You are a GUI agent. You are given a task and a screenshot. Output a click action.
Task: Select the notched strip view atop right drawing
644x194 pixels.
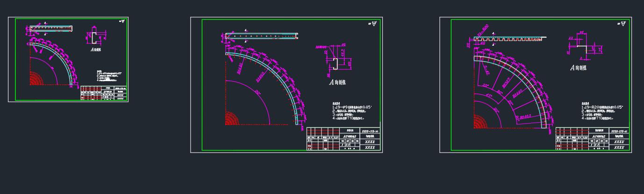click(x=510, y=39)
